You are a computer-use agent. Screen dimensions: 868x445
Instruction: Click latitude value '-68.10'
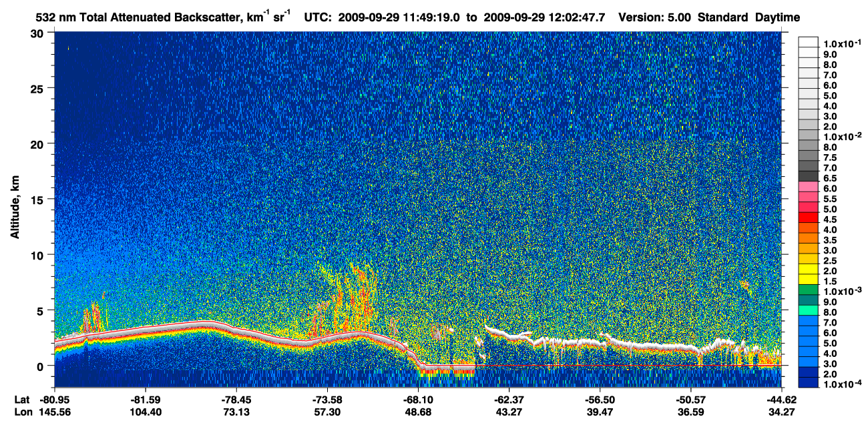(x=418, y=399)
